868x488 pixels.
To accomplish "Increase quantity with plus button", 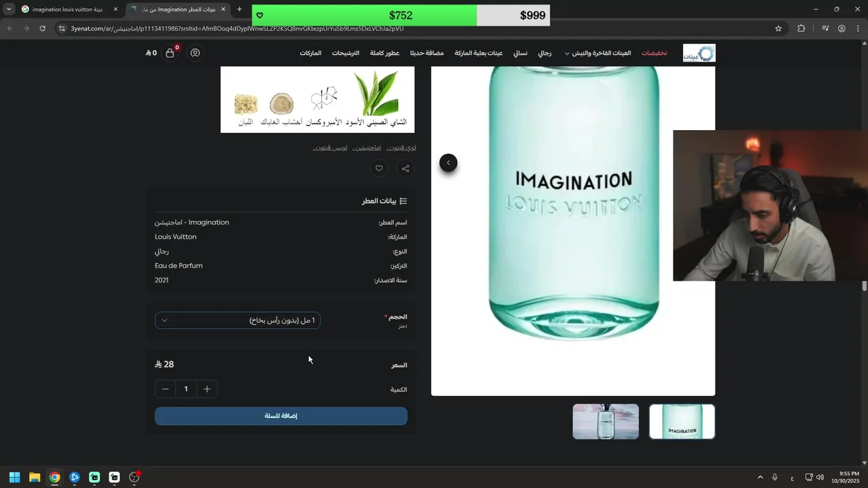I will [207, 389].
